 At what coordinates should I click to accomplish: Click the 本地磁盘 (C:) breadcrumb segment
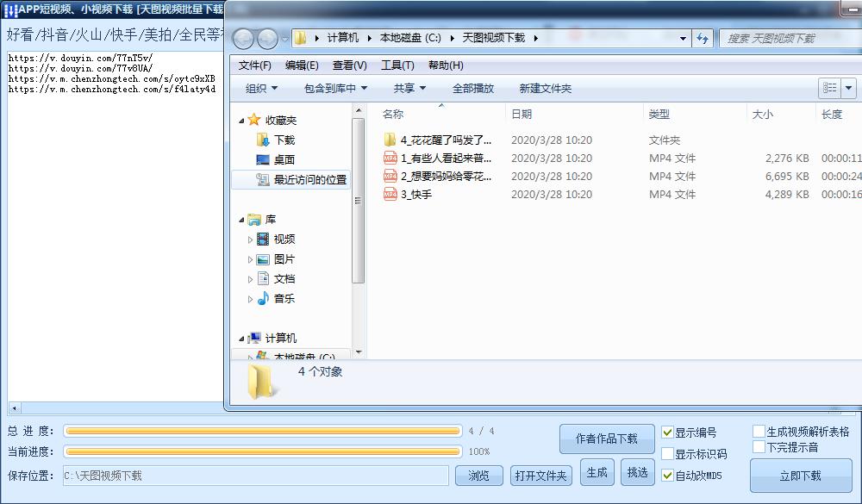click(410, 38)
